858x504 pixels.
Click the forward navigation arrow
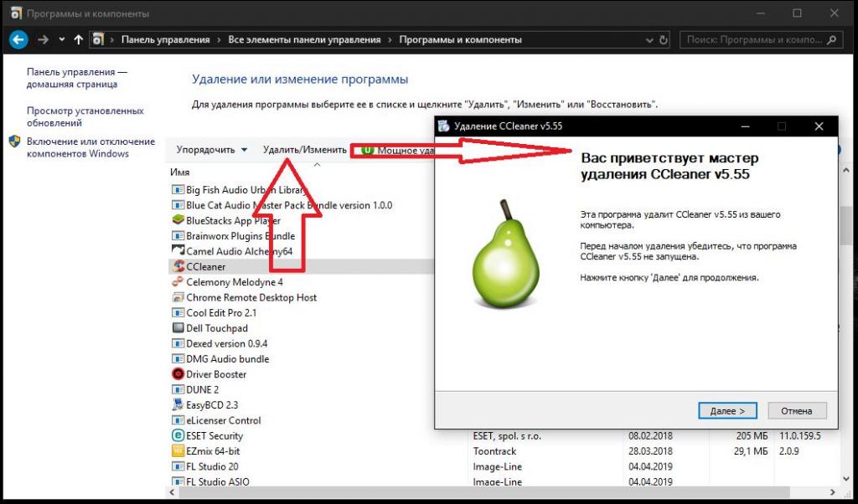[x=44, y=39]
